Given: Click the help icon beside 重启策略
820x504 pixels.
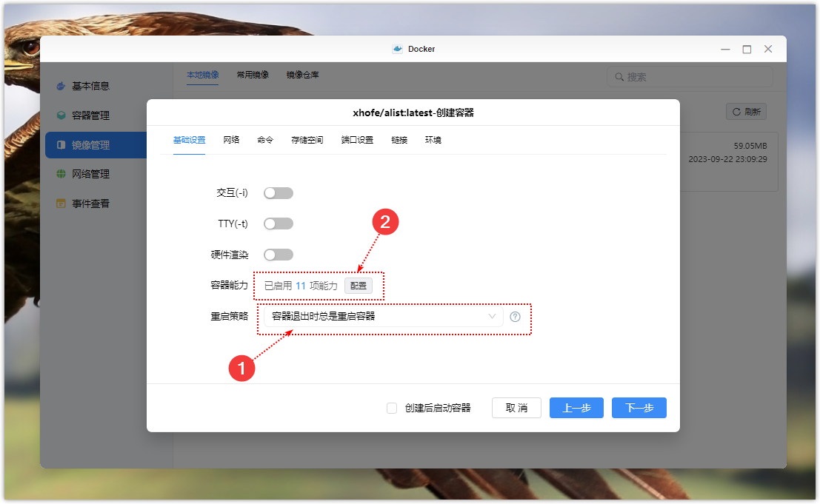Looking at the screenshot, I should (515, 317).
